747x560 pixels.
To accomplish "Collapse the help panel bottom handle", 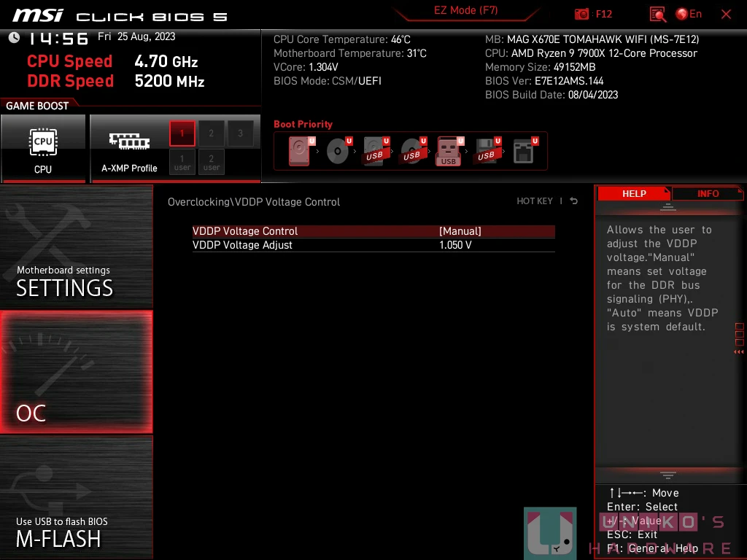I will 668,475.
